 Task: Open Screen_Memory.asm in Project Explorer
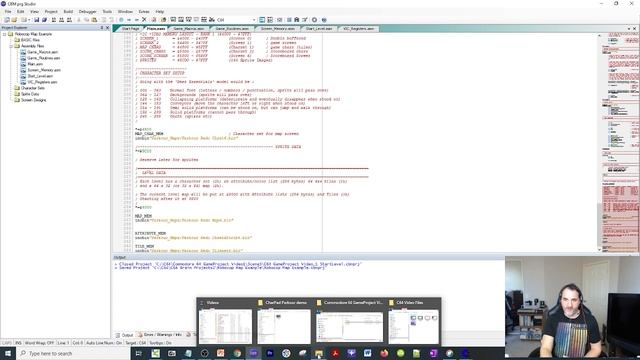tap(44, 70)
